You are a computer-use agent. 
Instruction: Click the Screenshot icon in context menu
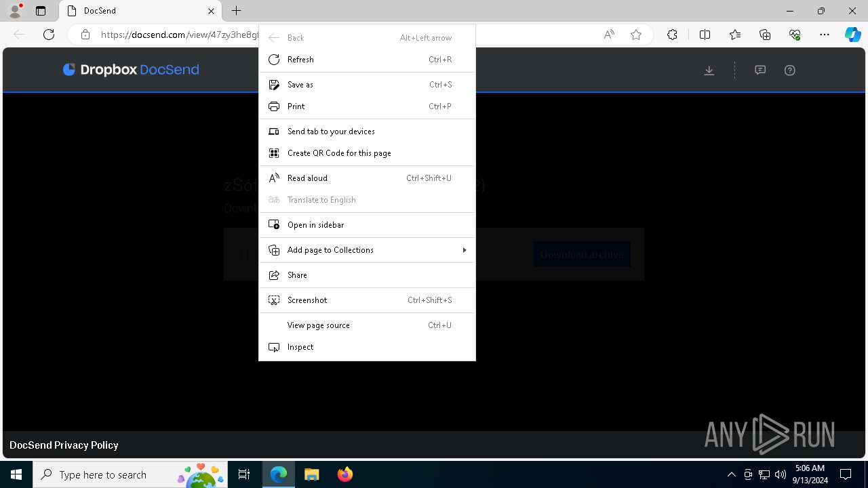(x=274, y=300)
